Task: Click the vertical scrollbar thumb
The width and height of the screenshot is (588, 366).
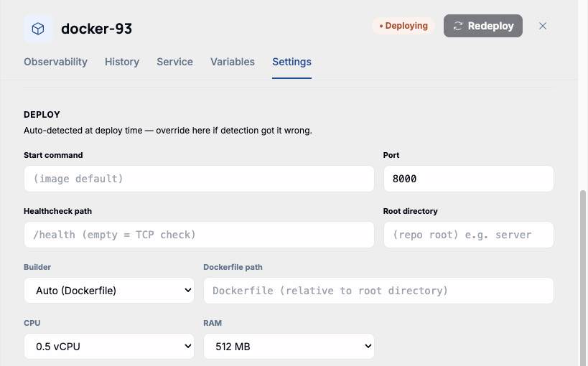Action: click(583, 278)
